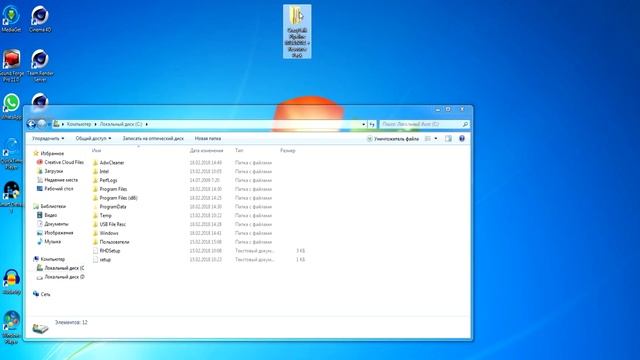The image size is (640, 360).
Task: Go back with the Explorer back arrow
Action: (31, 124)
